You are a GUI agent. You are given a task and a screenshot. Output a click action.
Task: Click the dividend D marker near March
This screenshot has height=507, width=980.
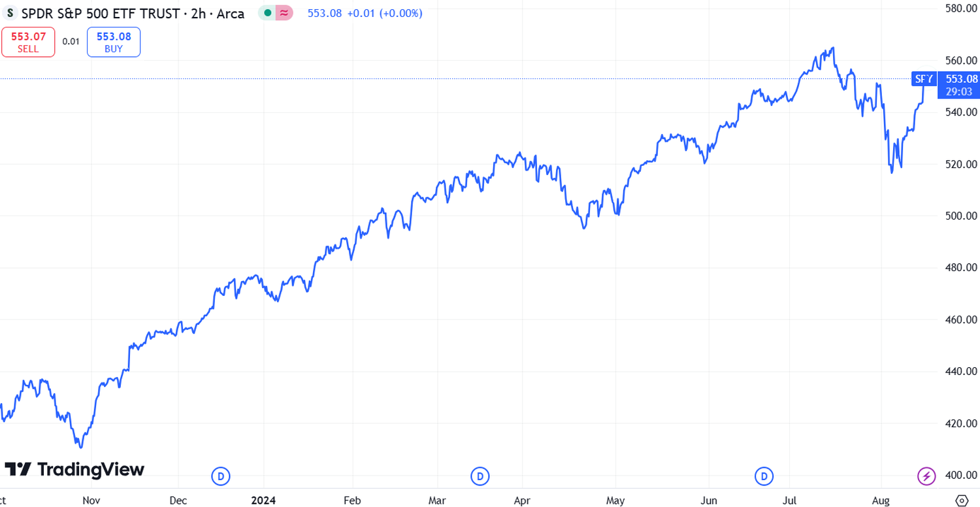point(480,476)
